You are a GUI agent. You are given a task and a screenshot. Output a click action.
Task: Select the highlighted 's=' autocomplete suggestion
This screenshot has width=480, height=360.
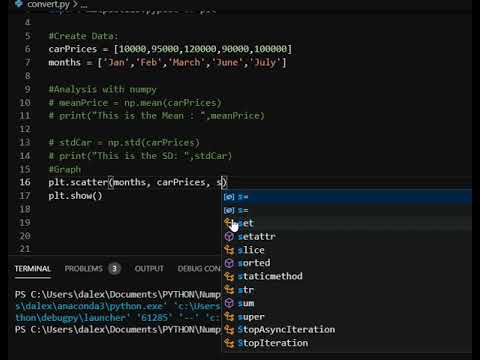(347, 197)
